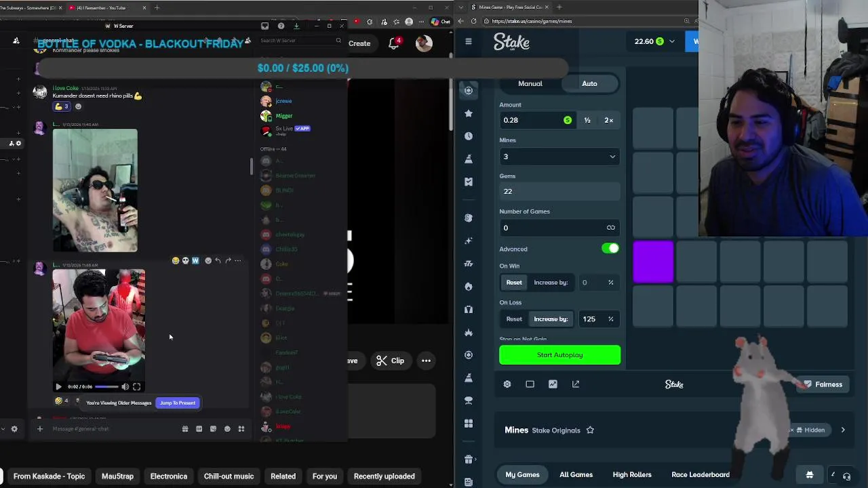Toggle theatre mode icon under Mines game
The height and width of the screenshot is (488, 868).
point(530,384)
